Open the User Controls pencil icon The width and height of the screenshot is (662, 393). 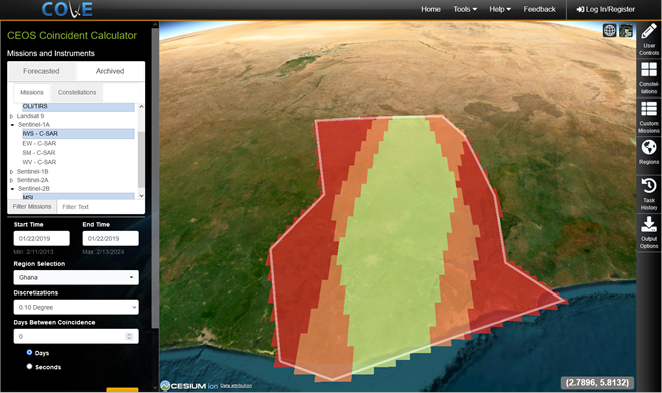(648, 32)
